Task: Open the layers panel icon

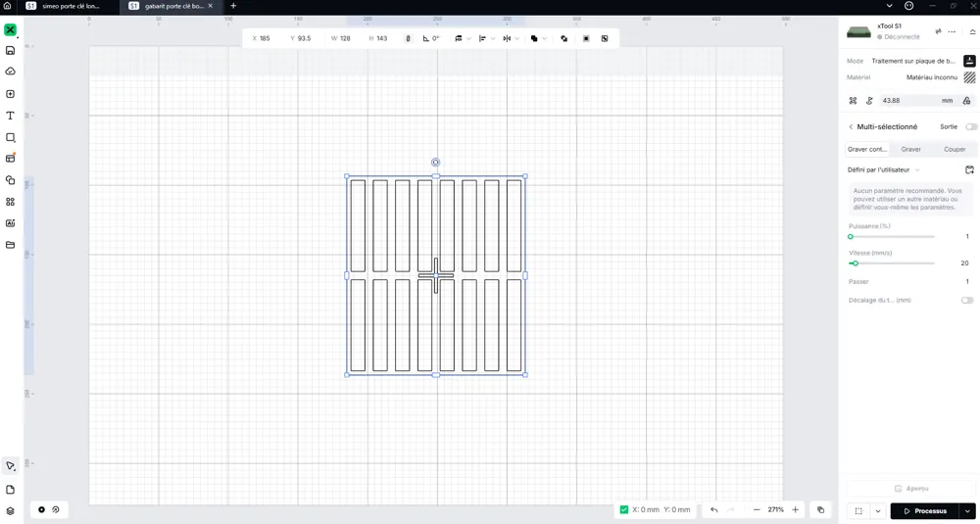Action: pos(10,510)
